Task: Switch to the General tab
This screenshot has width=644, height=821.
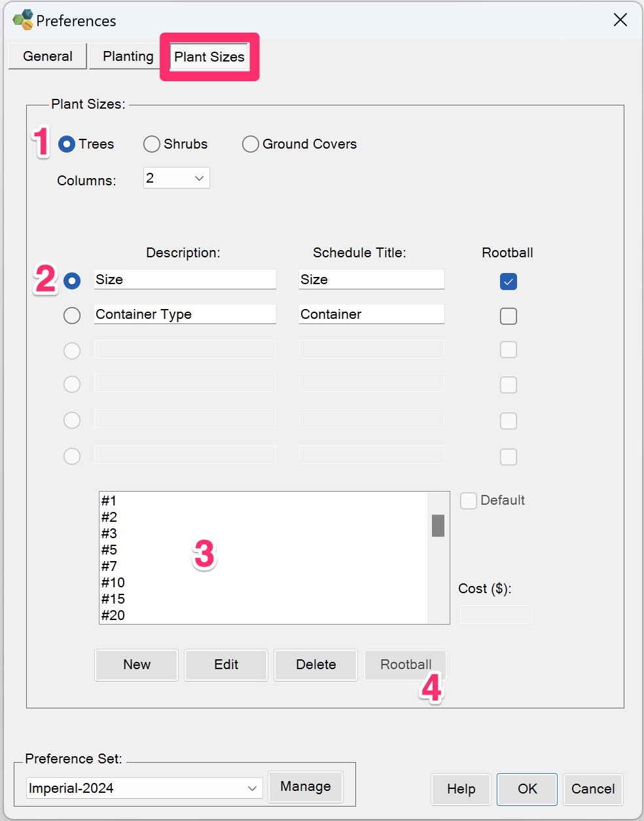Action: pyautogui.click(x=48, y=56)
